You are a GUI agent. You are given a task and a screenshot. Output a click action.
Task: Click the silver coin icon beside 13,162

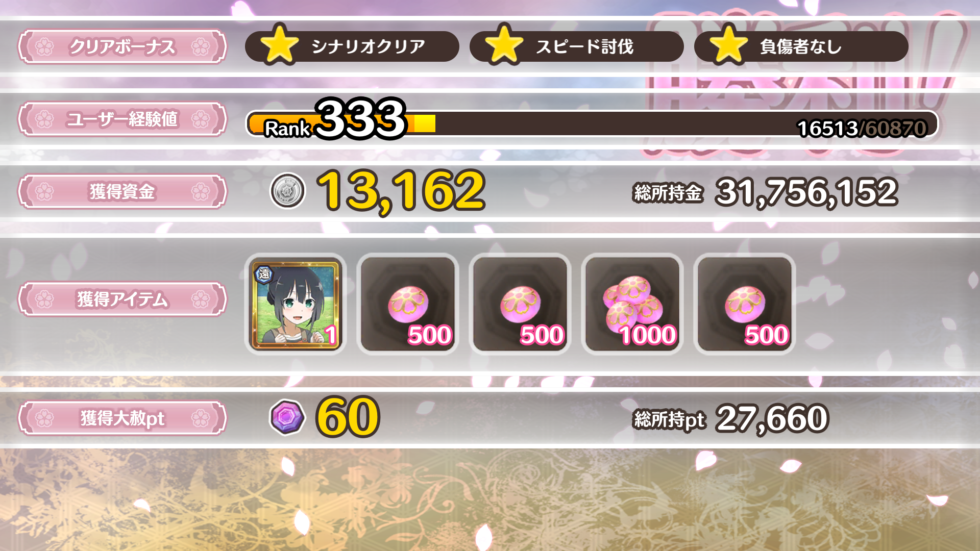(x=287, y=191)
